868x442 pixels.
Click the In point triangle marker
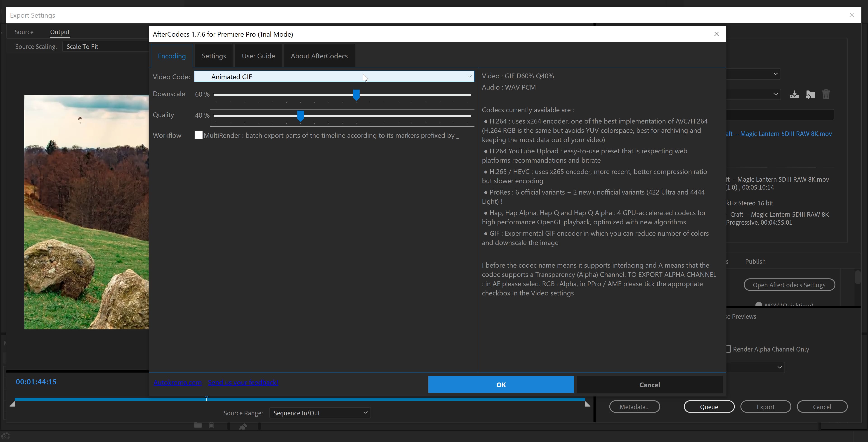pyautogui.click(x=12, y=404)
